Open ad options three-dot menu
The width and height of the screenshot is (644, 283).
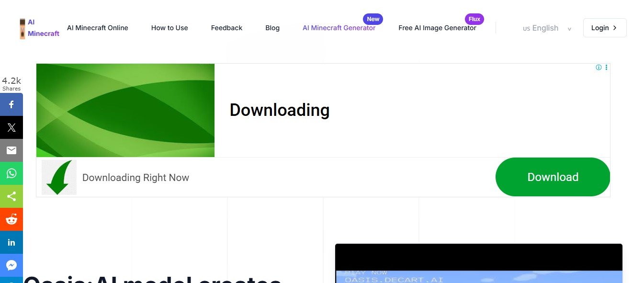606,68
